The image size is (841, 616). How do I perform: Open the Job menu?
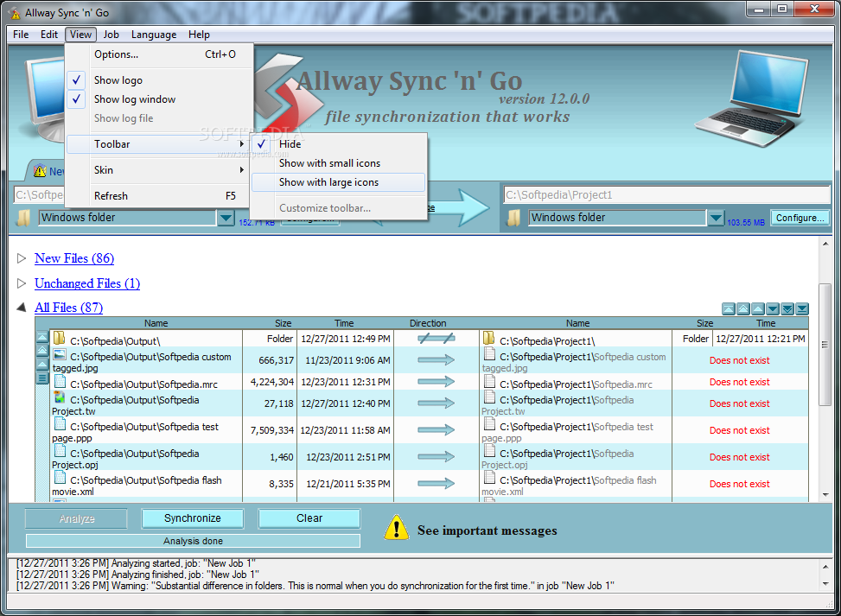point(111,35)
